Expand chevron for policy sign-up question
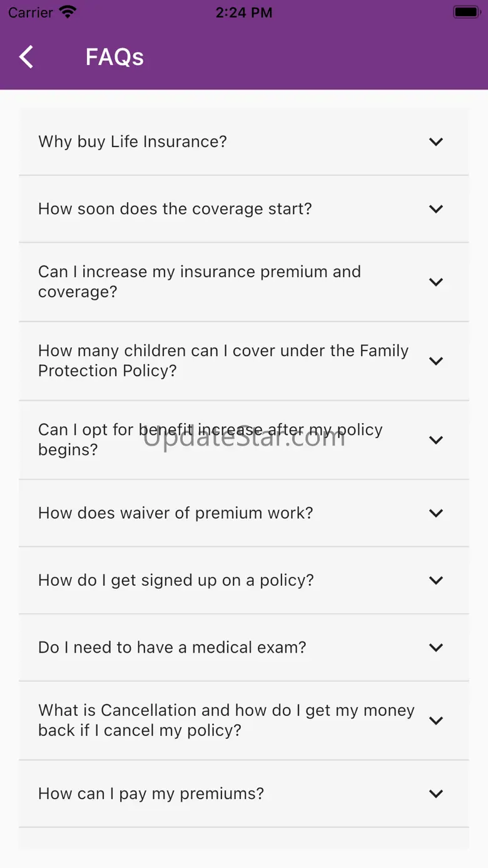Image resolution: width=488 pixels, height=868 pixels. tap(436, 580)
